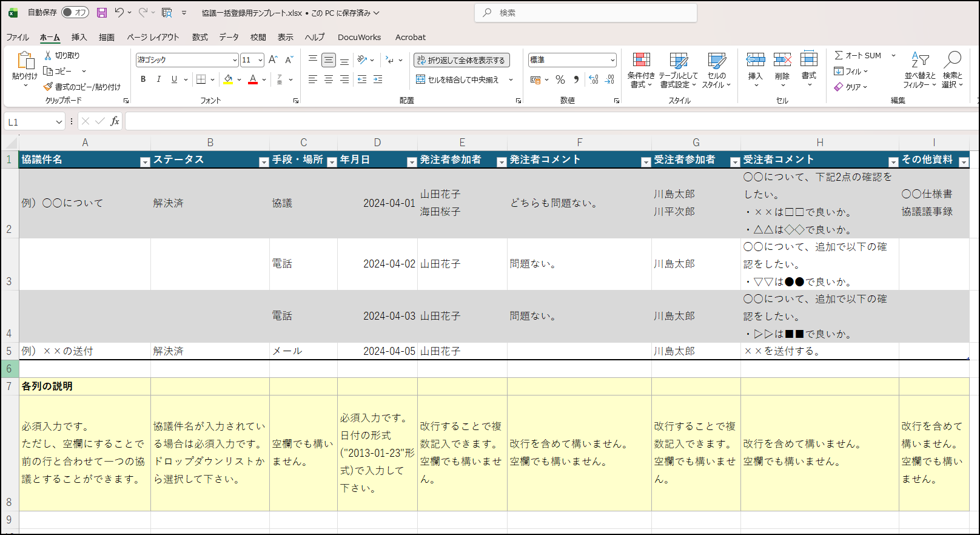Click the comma style icon

[576, 79]
